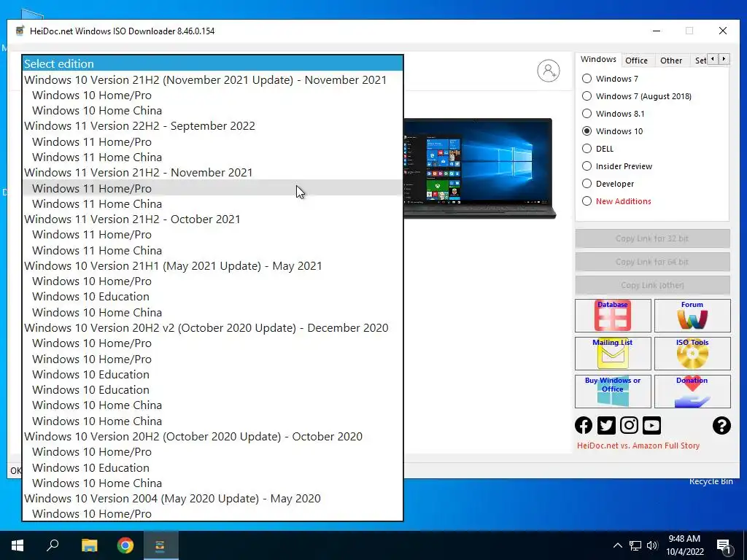Choose Windows 11 Home China under November 2021
Screen dimensions: 747x560
[212, 204]
